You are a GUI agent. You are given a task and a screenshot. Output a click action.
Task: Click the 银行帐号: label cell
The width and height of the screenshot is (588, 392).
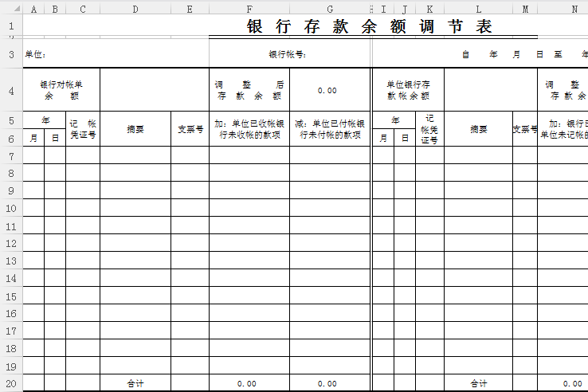click(x=288, y=55)
